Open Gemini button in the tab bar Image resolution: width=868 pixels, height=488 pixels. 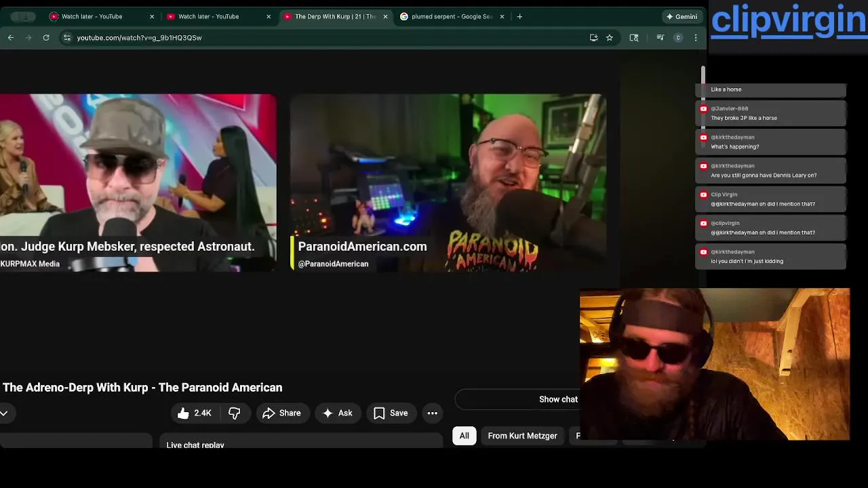click(682, 16)
